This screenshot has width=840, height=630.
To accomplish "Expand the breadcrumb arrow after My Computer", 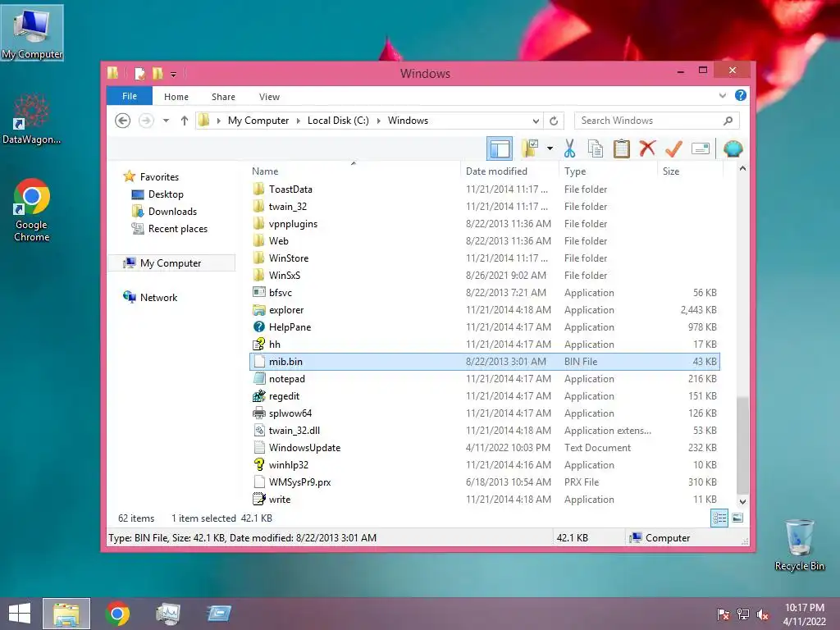I will (299, 121).
